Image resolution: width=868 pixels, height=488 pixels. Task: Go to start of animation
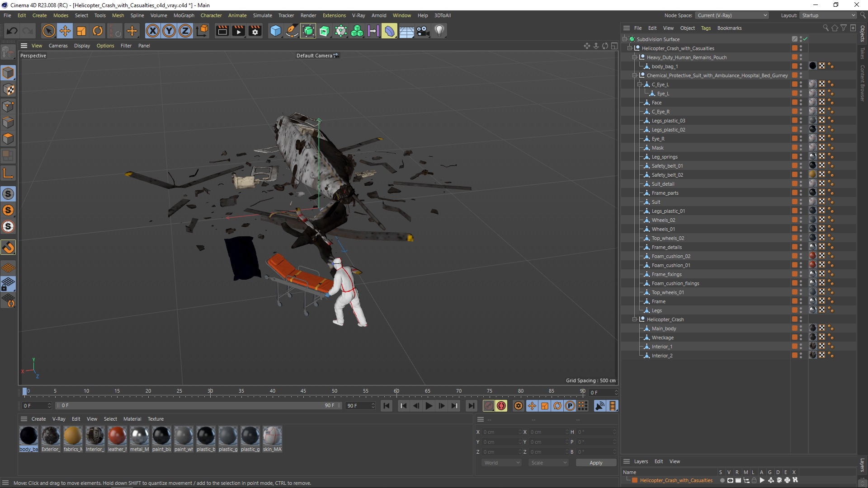[x=387, y=406]
